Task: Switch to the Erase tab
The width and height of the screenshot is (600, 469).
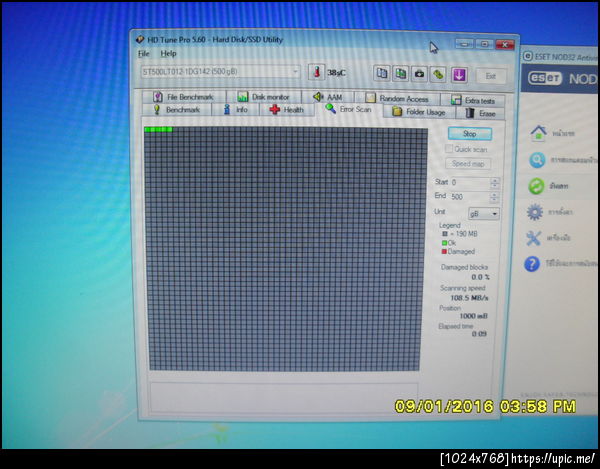Action: (x=481, y=113)
